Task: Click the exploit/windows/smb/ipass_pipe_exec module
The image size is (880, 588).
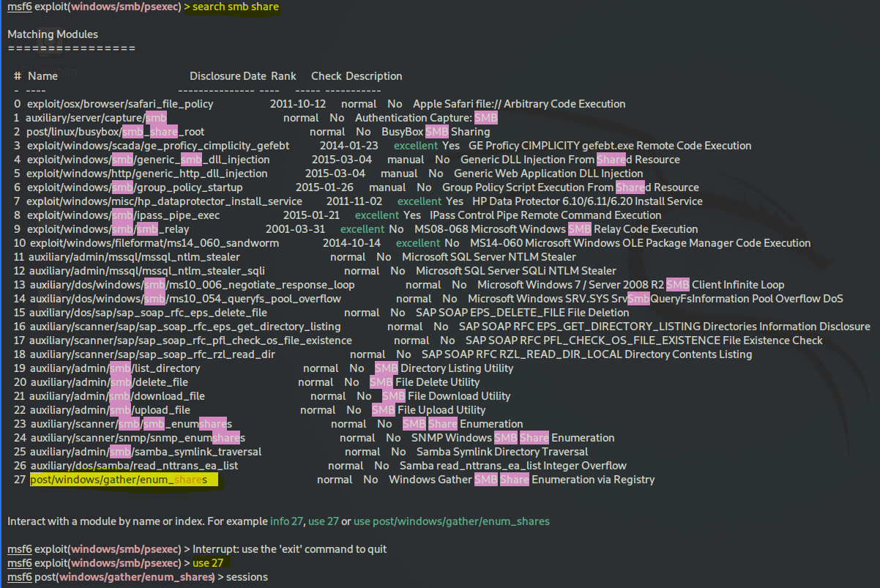Action: 123,215
